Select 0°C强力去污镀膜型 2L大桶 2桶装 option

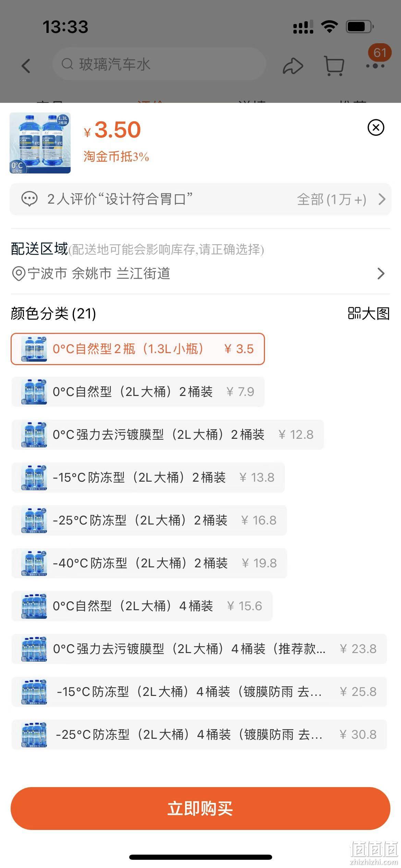tap(168, 435)
